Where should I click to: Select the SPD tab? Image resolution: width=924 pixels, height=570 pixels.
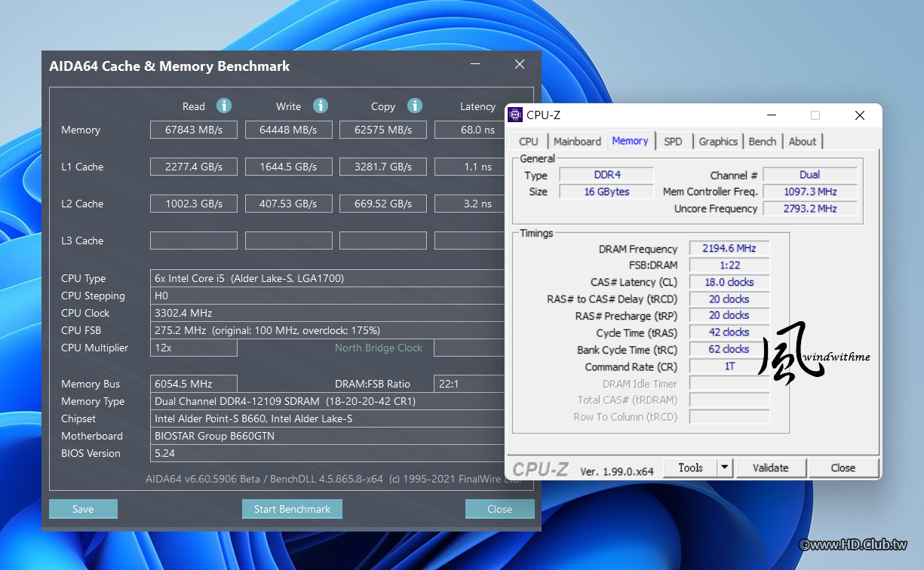coord(673,142)
